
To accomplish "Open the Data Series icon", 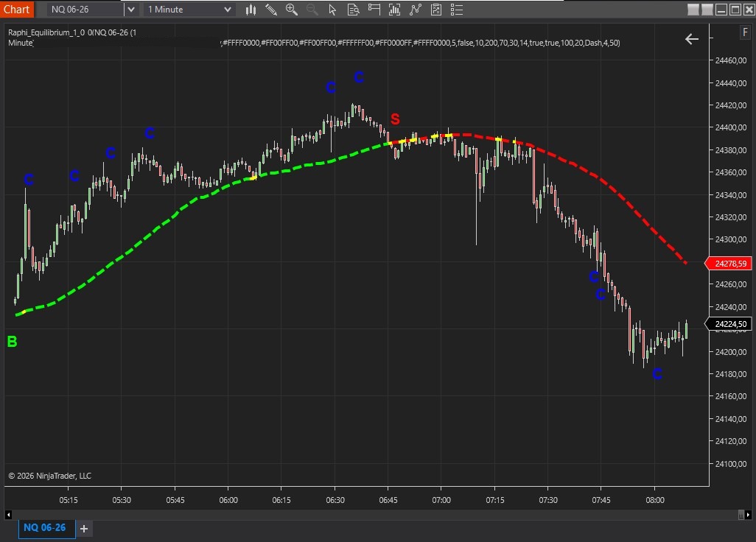I will pos(395,10).
